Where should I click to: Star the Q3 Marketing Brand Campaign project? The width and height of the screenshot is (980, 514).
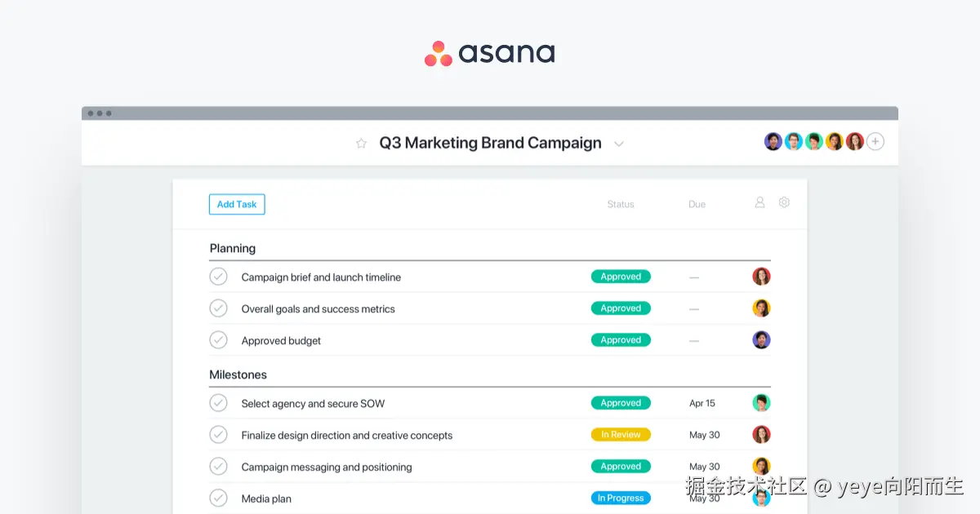(x=361, y=144)
